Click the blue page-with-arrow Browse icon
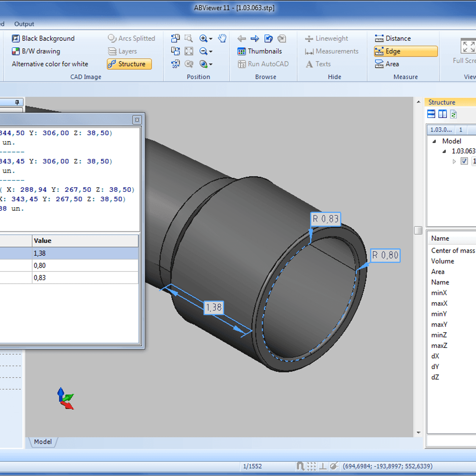The width and height of the screenshot is (476, 476). point(268,38)
